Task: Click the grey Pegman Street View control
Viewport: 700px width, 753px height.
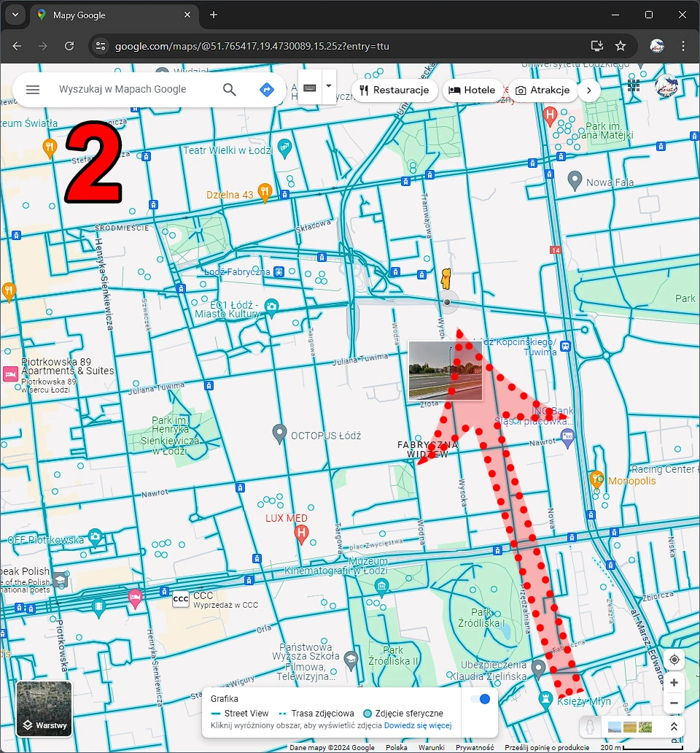Action: [x=590, y=727]
